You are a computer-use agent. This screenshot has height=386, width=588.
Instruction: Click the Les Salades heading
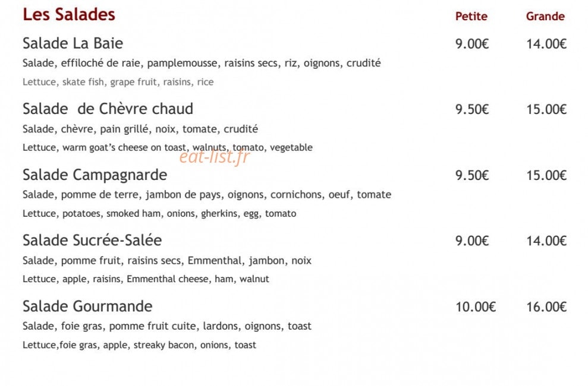[x=68, y=15]
